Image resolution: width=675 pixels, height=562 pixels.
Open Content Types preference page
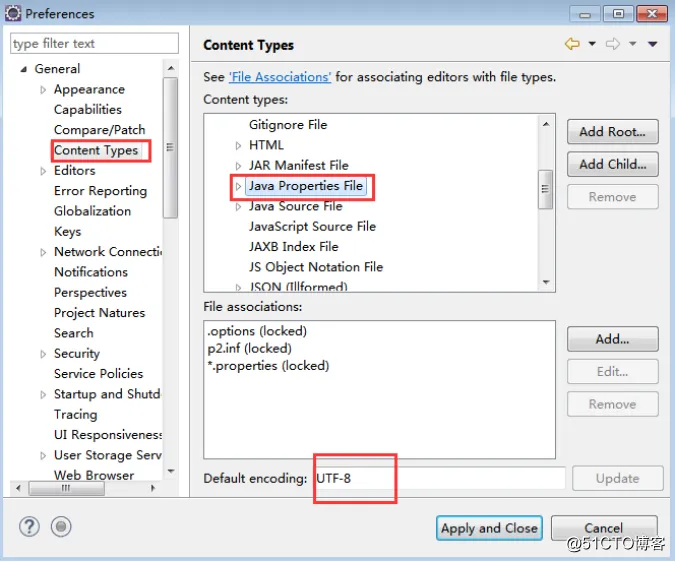point(96,150)
